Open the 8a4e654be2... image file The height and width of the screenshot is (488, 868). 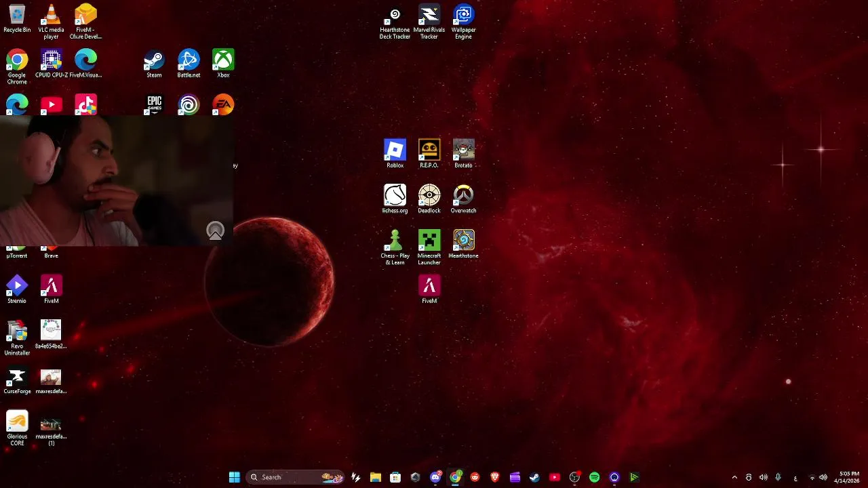(51, 334)
